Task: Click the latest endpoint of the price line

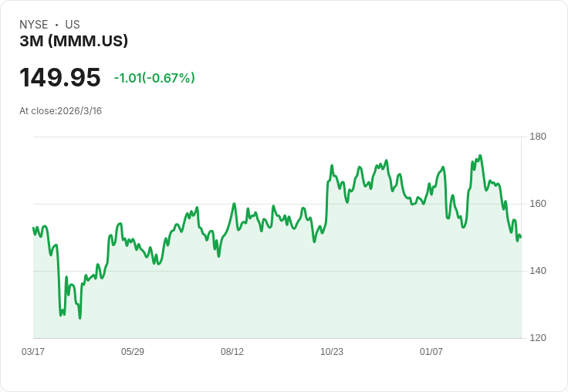Action: click(521, 237)
